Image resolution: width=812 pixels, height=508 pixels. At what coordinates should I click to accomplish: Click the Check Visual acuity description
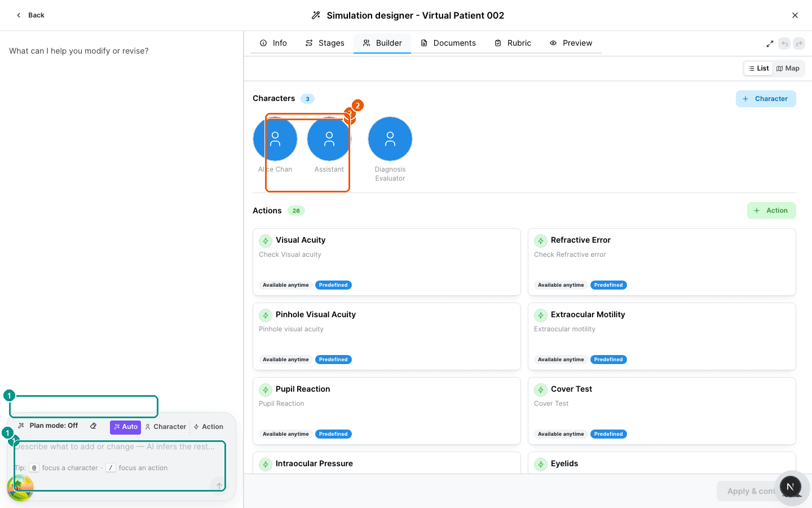pyautogui.click(x=290, y=255)
